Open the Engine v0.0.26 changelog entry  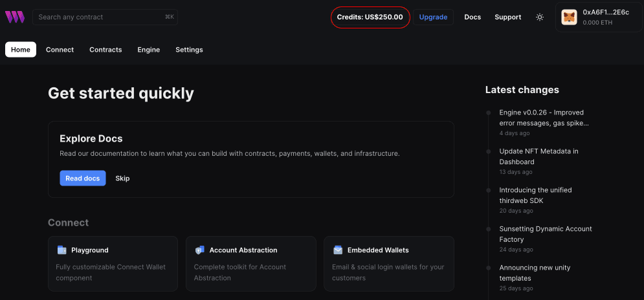(544, 118)
